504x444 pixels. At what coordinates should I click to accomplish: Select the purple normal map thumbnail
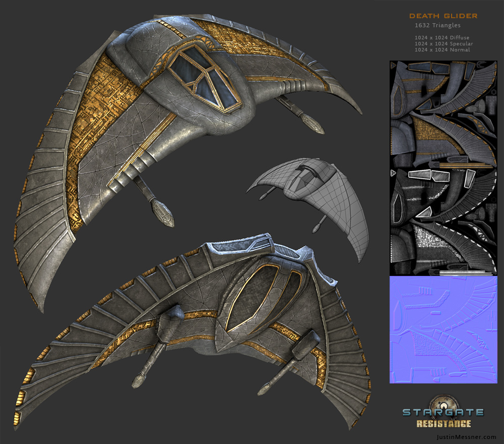pyautogui.click(x=443, y=329)
